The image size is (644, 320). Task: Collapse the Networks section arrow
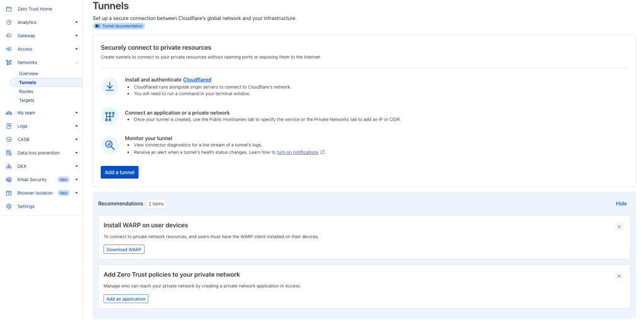[x=76, y=62]
